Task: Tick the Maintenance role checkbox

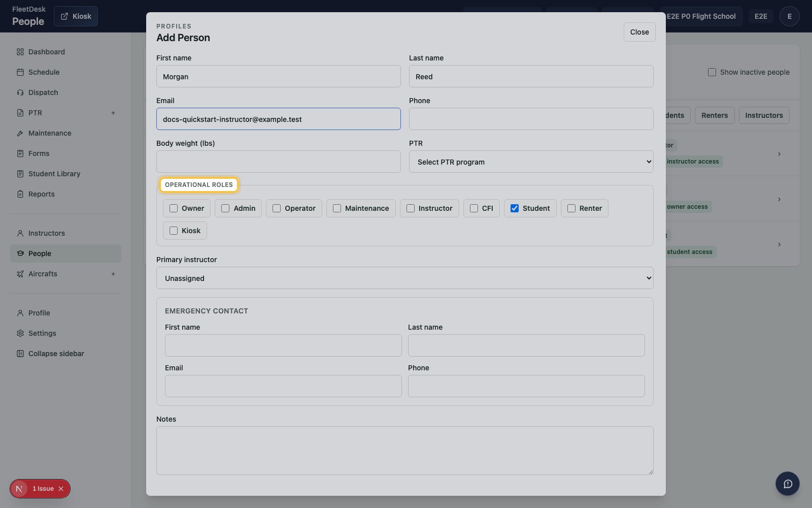Action: (x=337, y=208)
